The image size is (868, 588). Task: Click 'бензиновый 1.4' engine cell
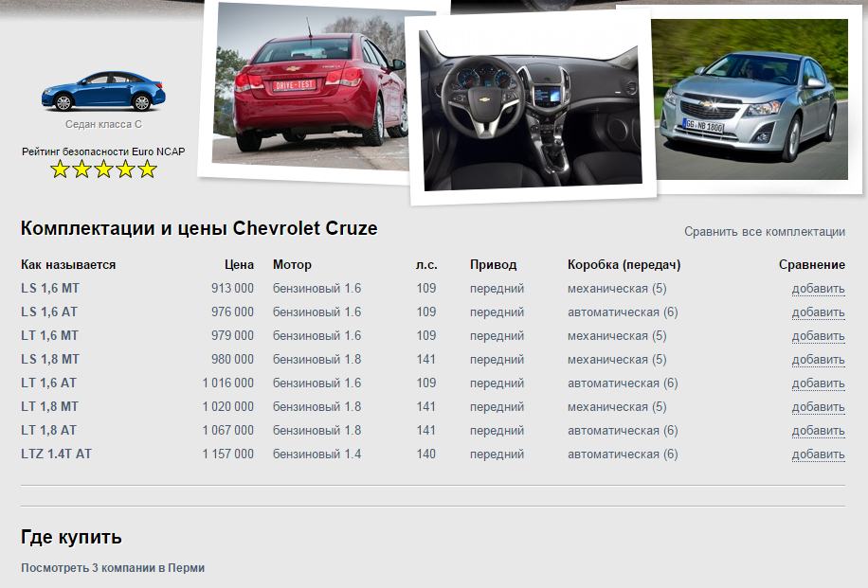click(316, 454)
